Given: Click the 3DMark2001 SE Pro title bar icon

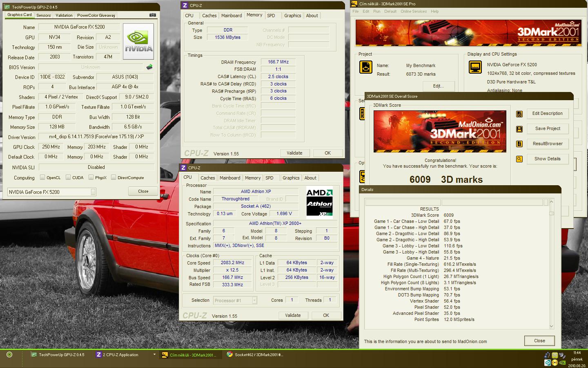Looking at the screenshot, I should (354, 4).
